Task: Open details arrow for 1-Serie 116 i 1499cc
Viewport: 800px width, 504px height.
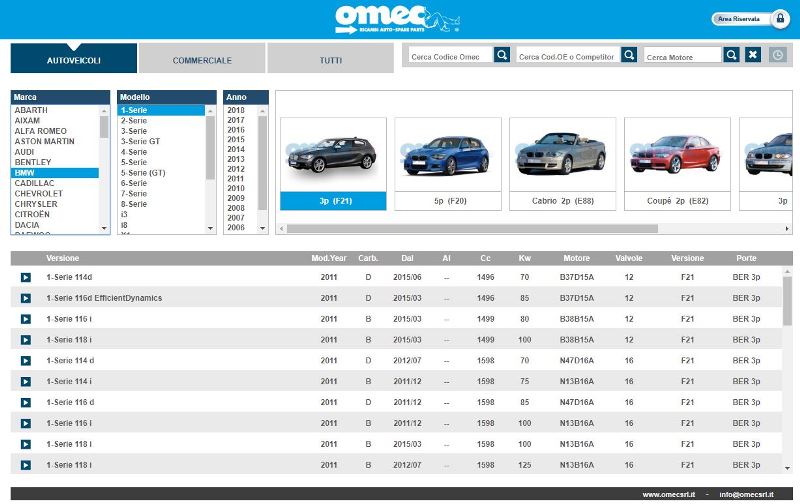Action: [26, 319]
